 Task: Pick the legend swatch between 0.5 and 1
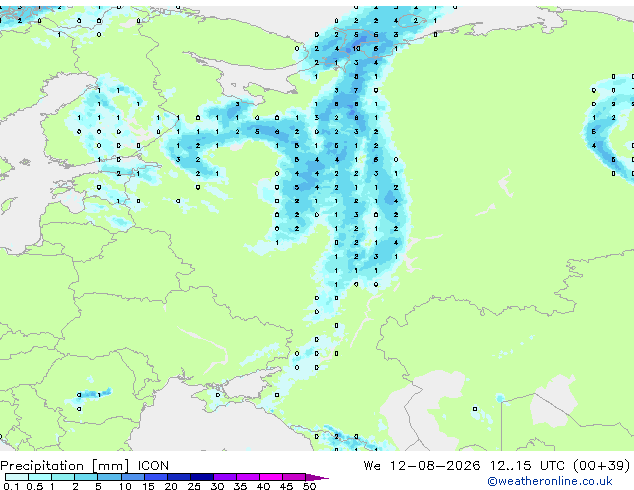40,477
